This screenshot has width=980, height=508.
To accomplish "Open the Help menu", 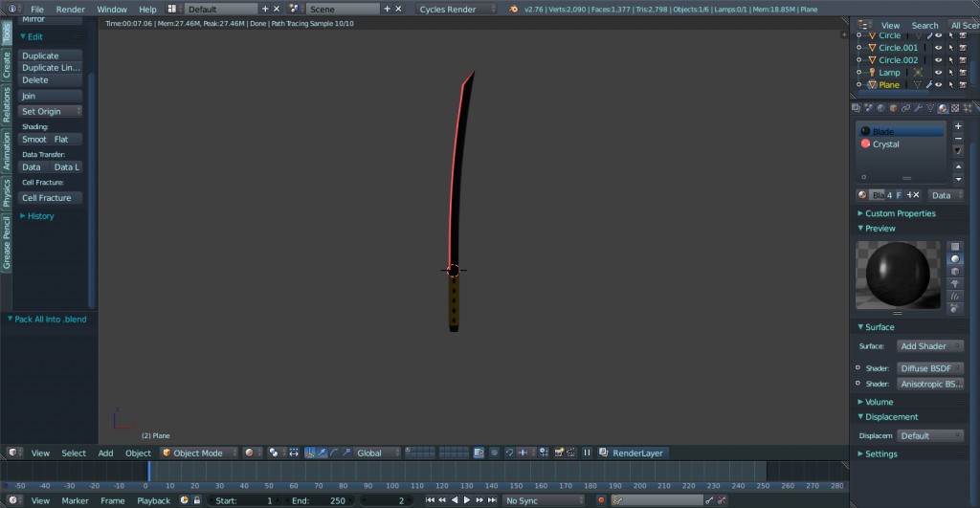I will tap(147, 10).
